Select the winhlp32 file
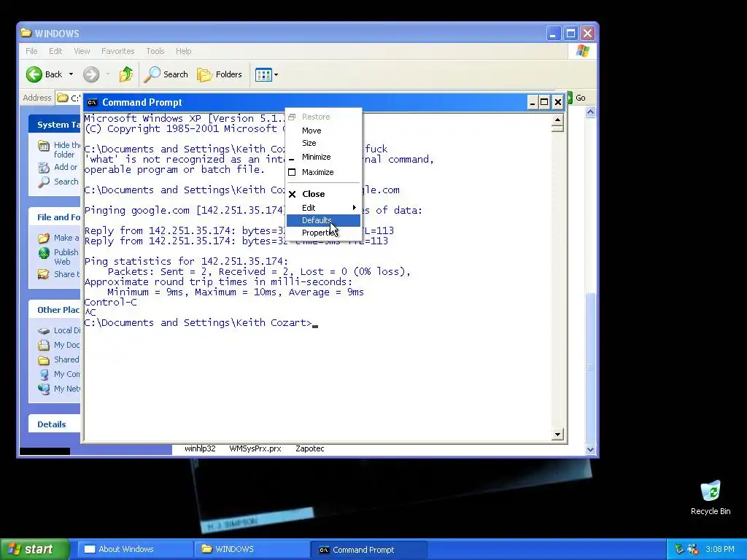 (200, 448)
